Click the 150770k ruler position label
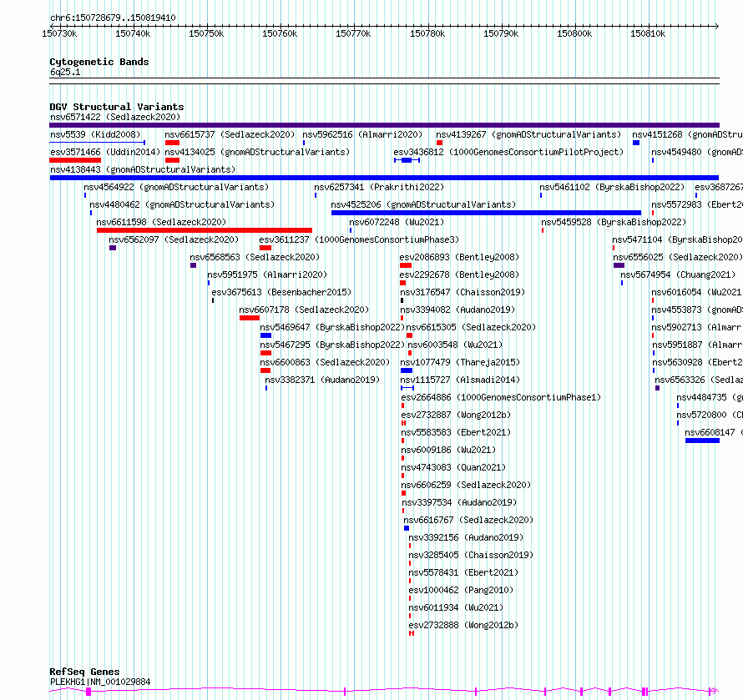The height and width of the screenshot is (700, 743). tap(353, 33)
